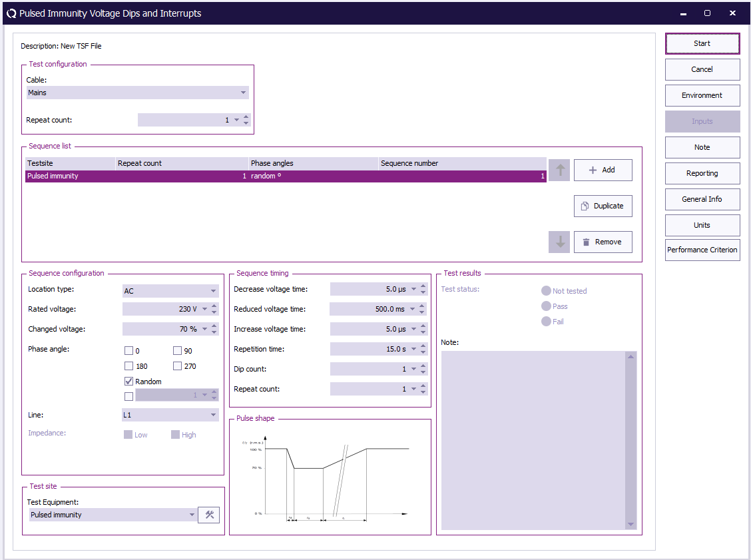The image size is (751, 560).
Task: Move sequence down with arrow icon
Action: click(559, 242)
